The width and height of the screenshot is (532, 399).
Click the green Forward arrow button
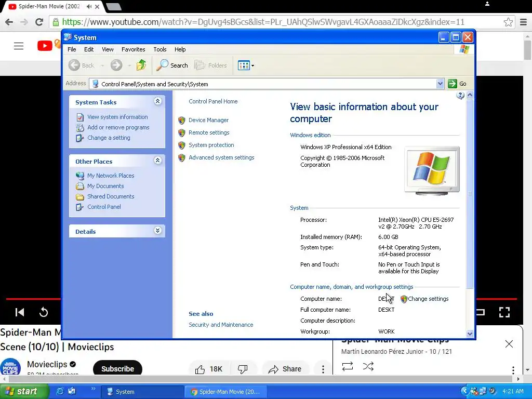click(x=116, y=65)
